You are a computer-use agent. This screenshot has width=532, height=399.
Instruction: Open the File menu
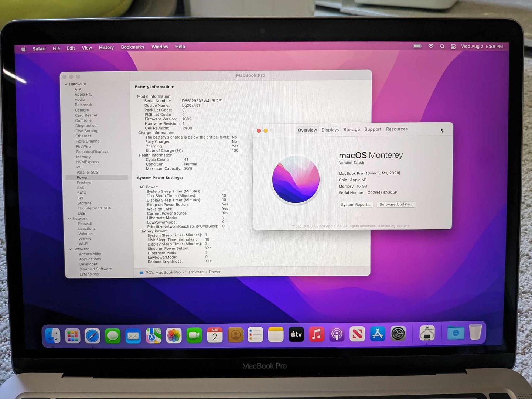(56, 48)
